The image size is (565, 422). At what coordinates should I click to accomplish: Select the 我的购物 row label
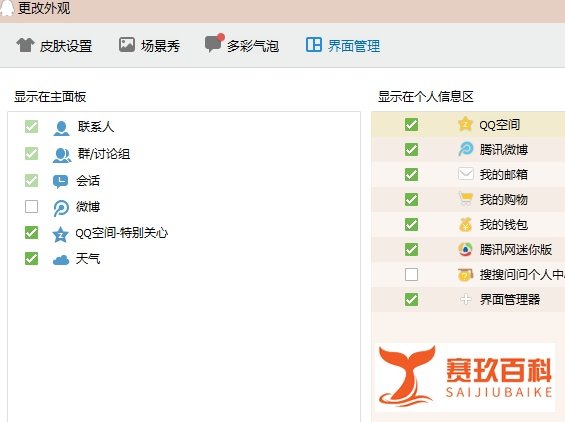(504, 199)
